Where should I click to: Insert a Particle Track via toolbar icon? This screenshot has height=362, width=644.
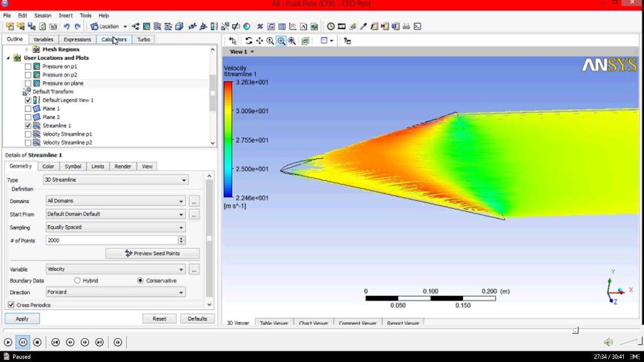coord(168,26)
